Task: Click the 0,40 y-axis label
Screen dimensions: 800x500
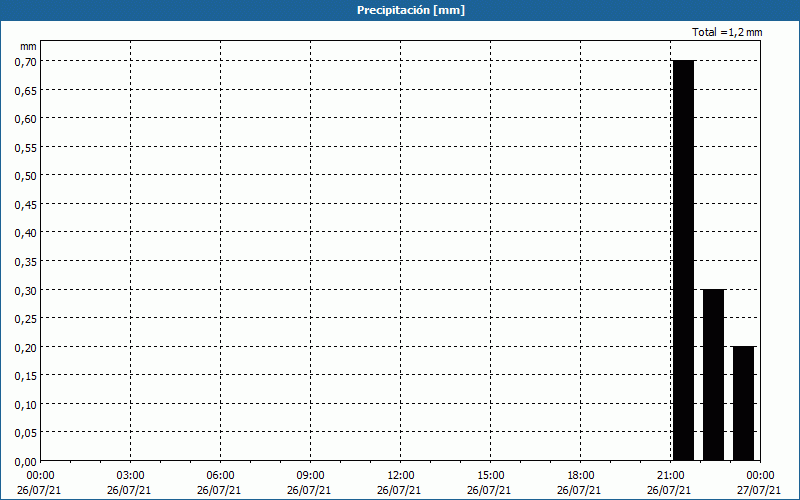Action: pos(26,233)
